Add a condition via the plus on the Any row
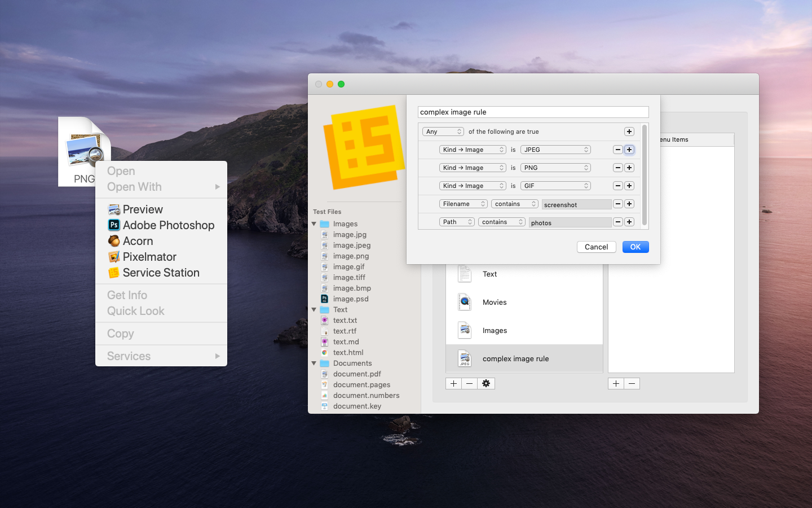This screenshot has height=508, width=812. click(x=629, y=132)
